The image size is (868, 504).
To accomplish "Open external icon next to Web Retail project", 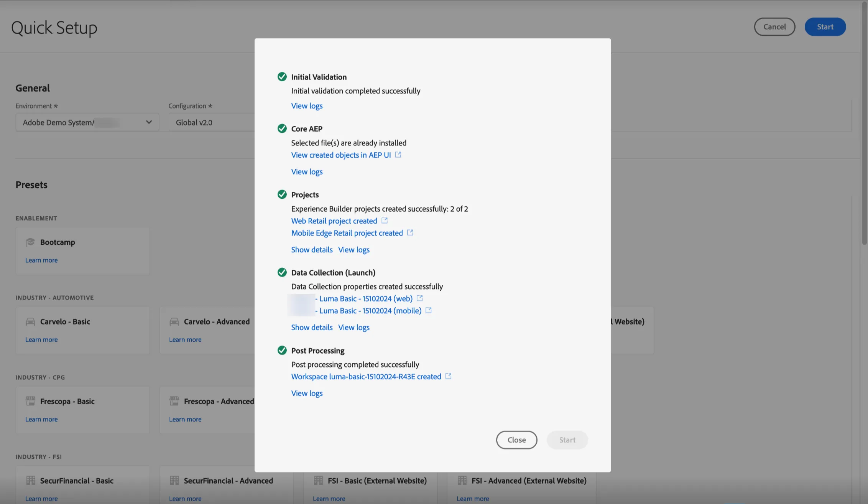I will [385, 221].
